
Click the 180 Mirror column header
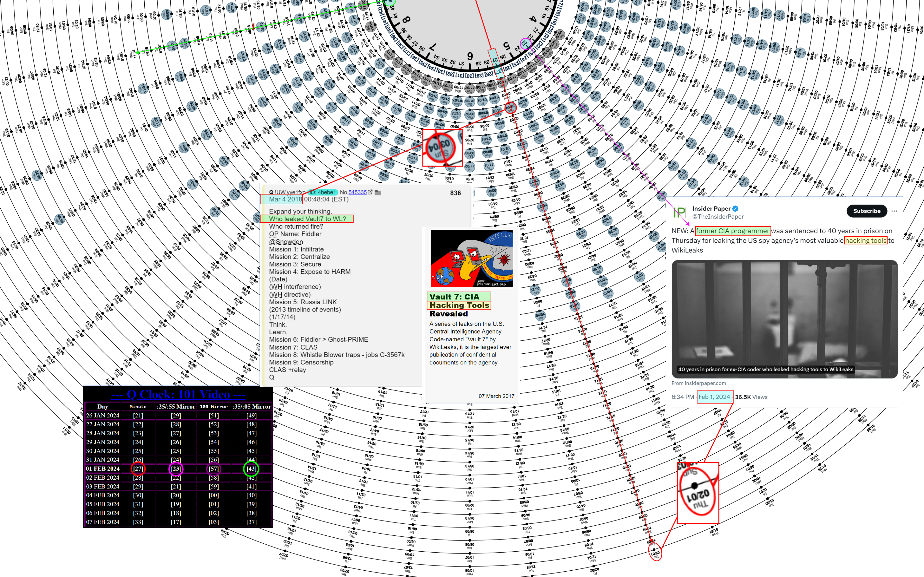coord(214,407)
